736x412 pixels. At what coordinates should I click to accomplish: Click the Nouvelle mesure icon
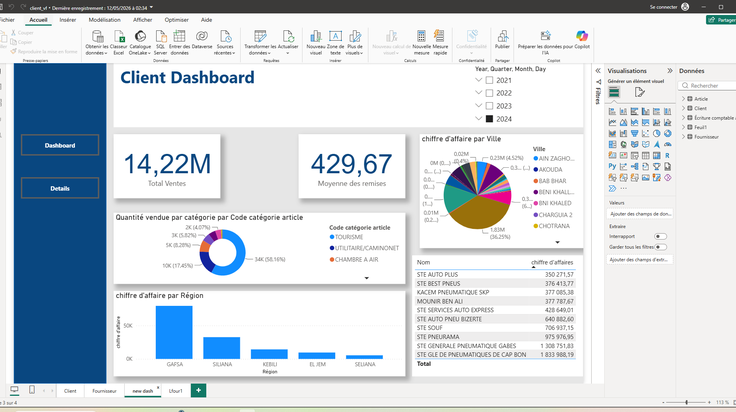[x=421, y=42]
